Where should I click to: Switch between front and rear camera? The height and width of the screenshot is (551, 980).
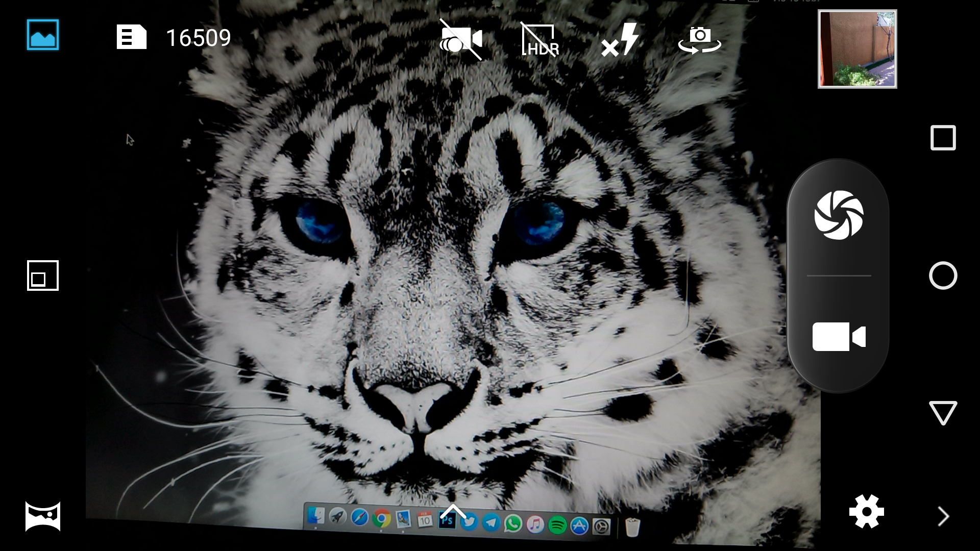point(699,40)
